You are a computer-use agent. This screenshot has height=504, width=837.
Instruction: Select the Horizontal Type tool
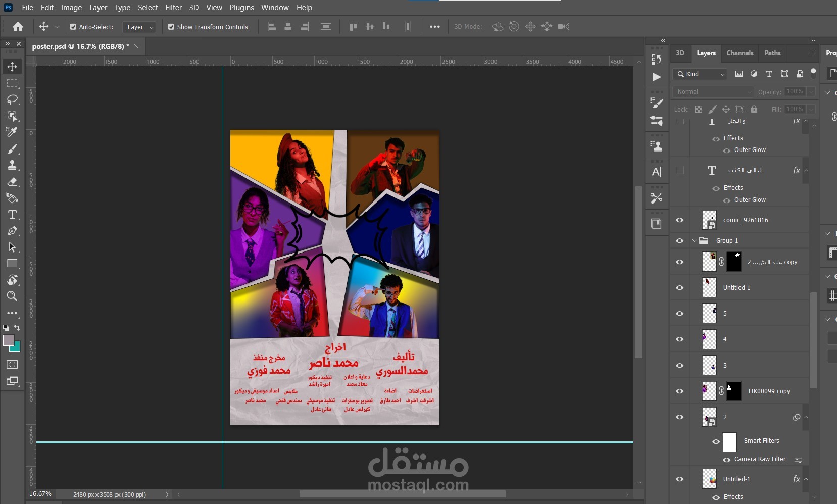[12, 215]
